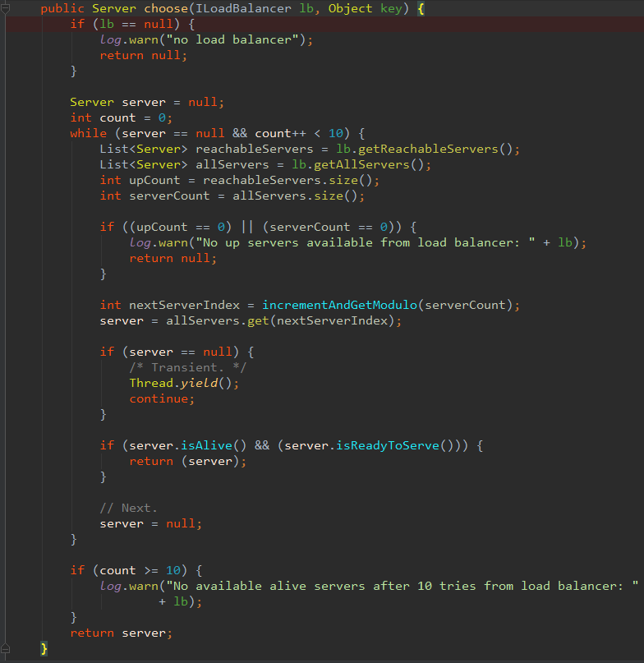
Task: Click the '// Next.' comment
Action: tap(128, 508)
